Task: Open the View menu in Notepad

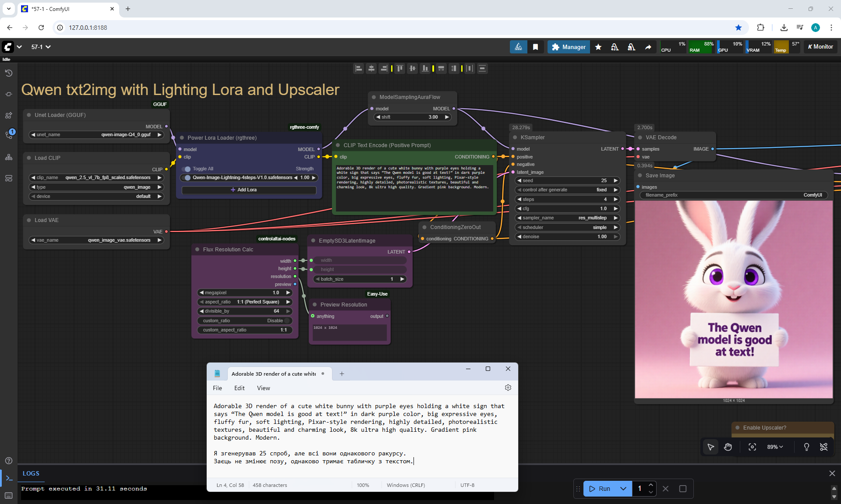Action: tap(263, 388)
